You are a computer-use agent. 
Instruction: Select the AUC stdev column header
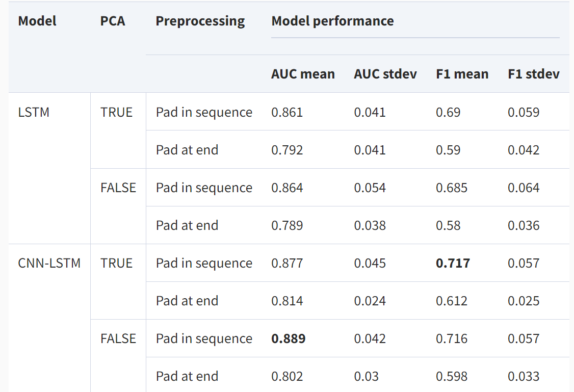click(x=385, y=74)
